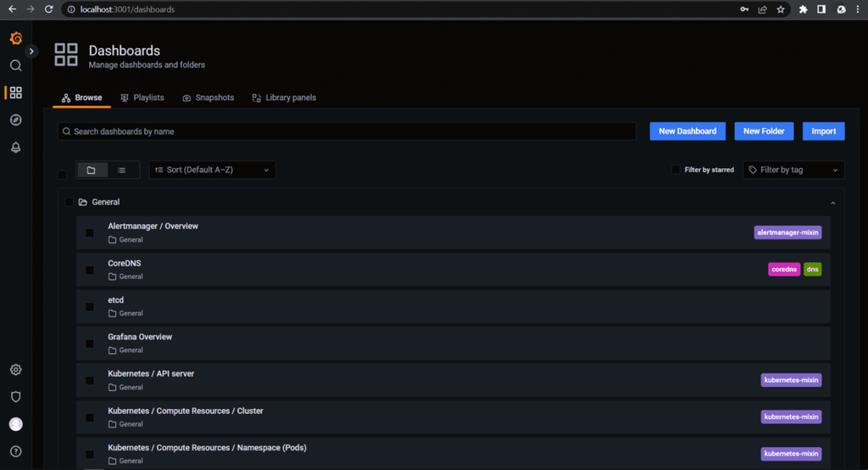Screen dimensions: 868x470
Task: Click the Import button
Action: coord(824,131)
